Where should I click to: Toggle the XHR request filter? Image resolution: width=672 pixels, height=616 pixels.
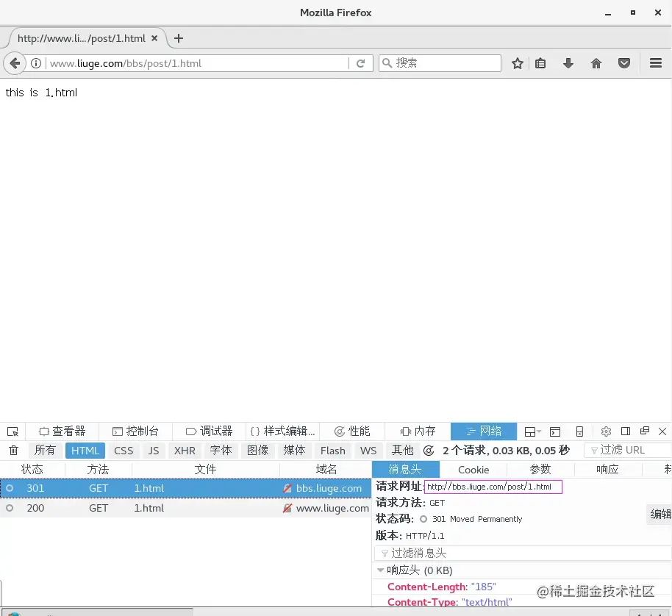tap(185, 450)
